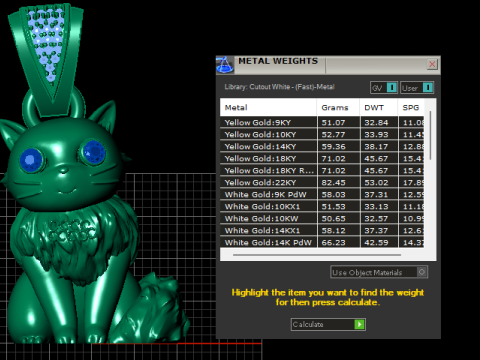This screenshot has height=360, width=480.
Task: Click the 37.37 DWT cell
Action: (379, 230)
